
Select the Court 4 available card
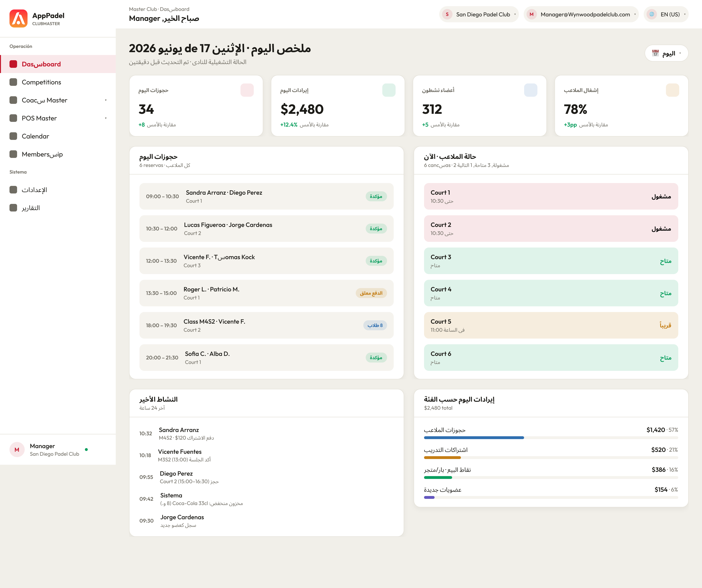551,293
